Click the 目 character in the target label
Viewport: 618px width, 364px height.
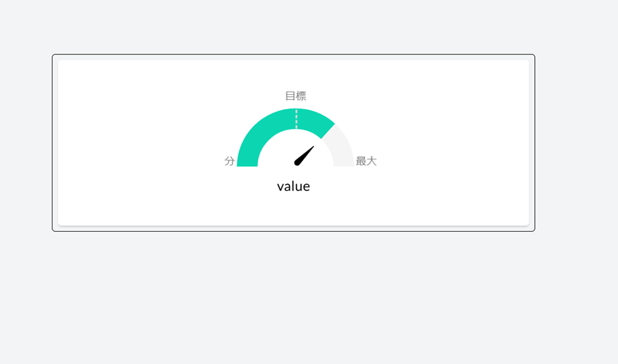point(290,96)
